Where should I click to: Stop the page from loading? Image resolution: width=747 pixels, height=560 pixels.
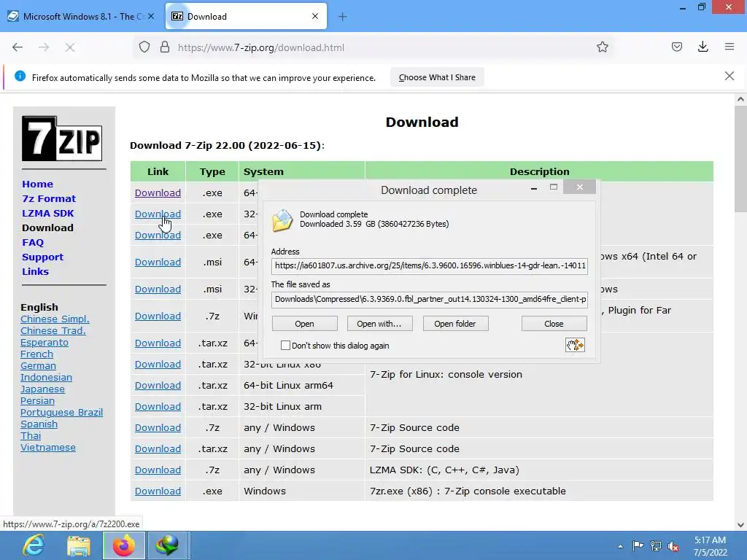[x=70, y=47]
